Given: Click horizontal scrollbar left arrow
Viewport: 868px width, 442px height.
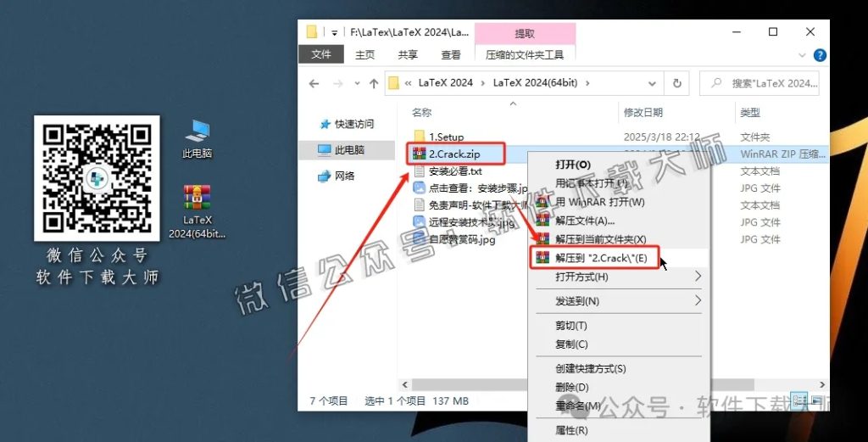Looking at the screenshot, I should (x=404, y=384).
